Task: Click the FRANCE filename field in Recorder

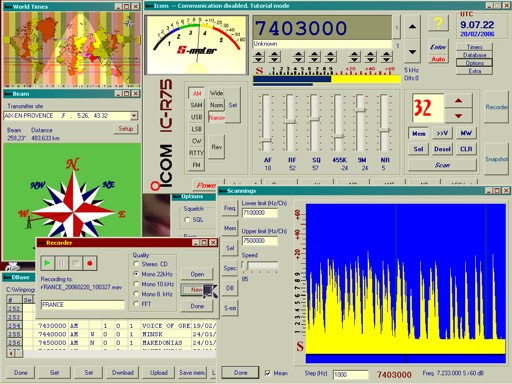Action: 83,304
